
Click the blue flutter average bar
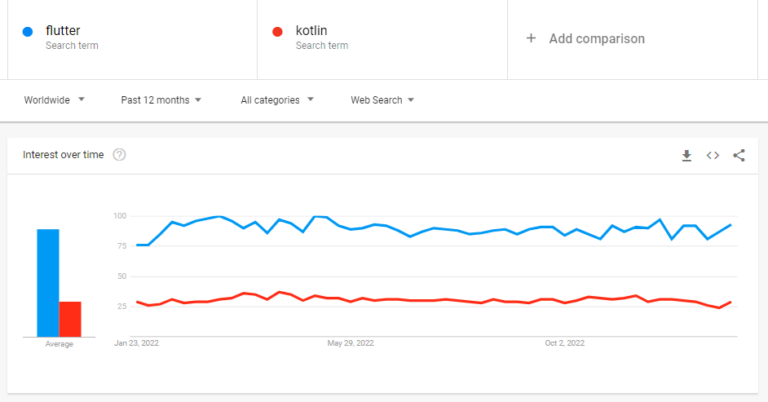point(48,283)
